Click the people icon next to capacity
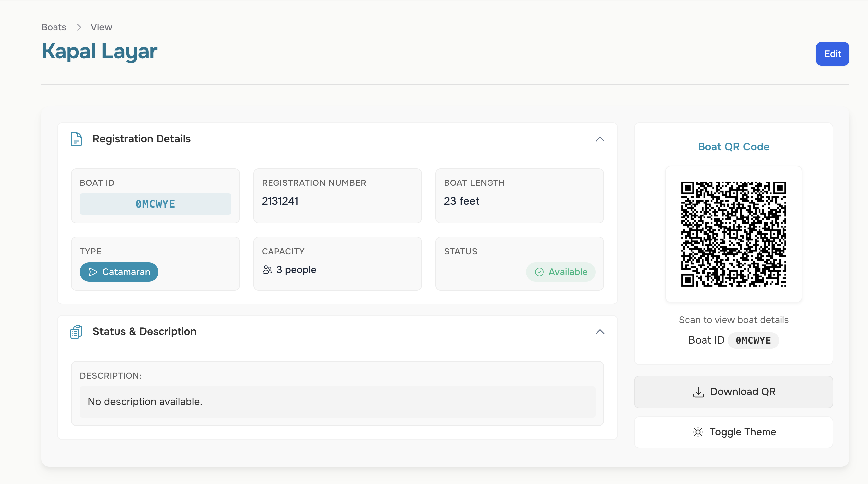Viewport: 868px width, 484px height. (267, 269)
